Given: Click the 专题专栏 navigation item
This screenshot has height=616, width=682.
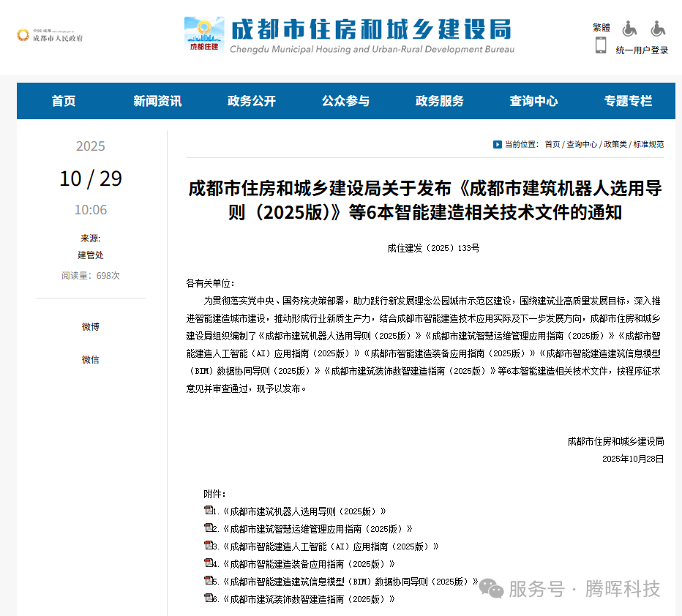Looking at the screenshot, I should pos(628,101).
